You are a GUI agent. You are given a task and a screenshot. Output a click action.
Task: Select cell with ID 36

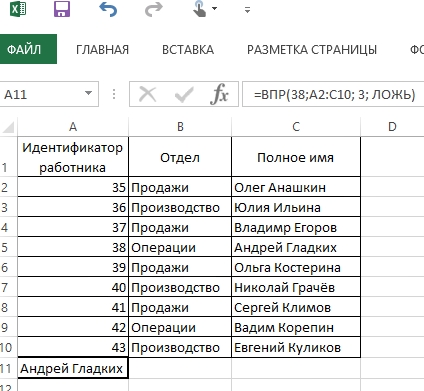click(x=73, y=207)
